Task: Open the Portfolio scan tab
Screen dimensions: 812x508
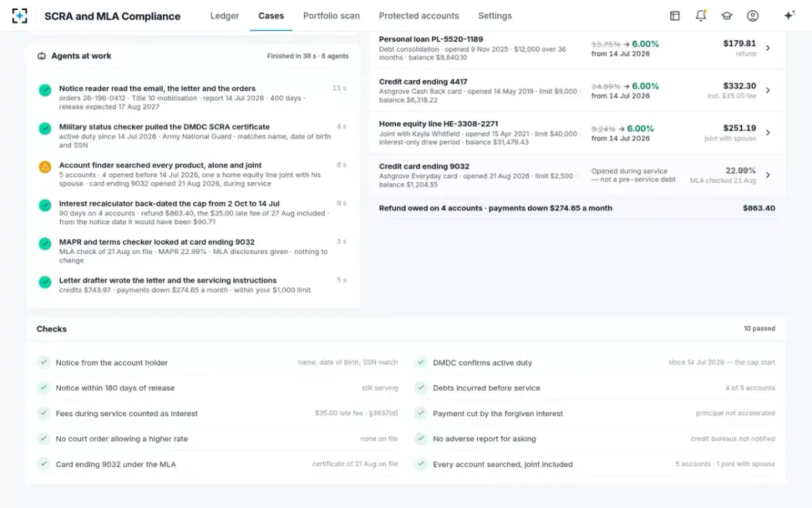Action: [332, 16]
